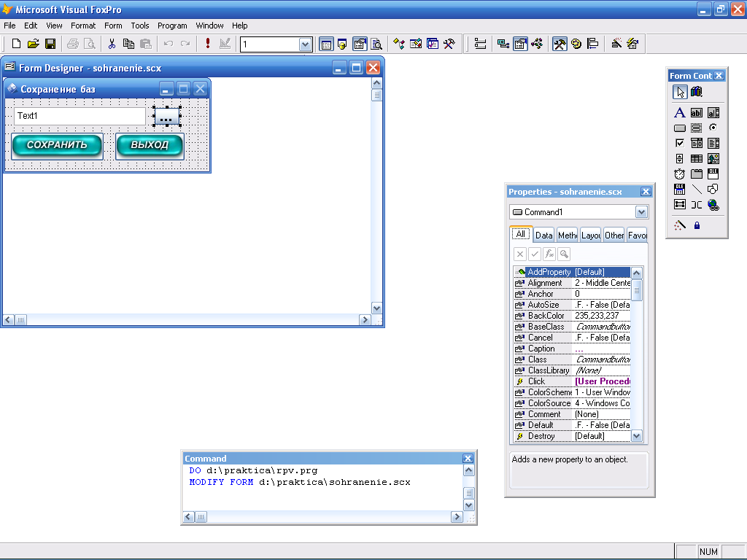Open the Command1 object dropdown in Properties
747x560 pixels.
(x=641, y=212)
